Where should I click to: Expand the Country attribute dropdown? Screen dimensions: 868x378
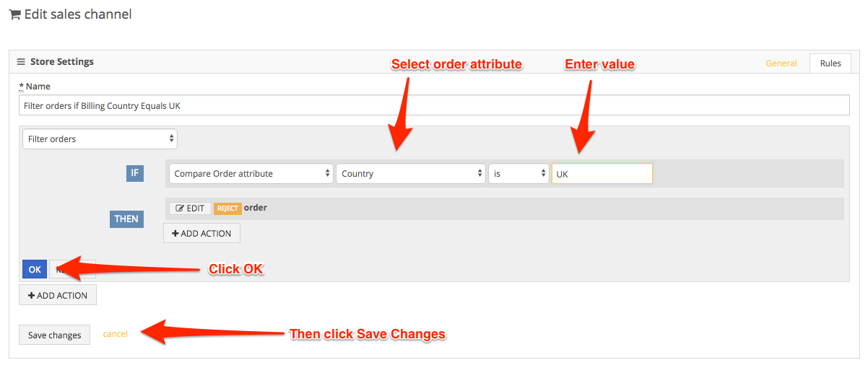pos(410,173)
